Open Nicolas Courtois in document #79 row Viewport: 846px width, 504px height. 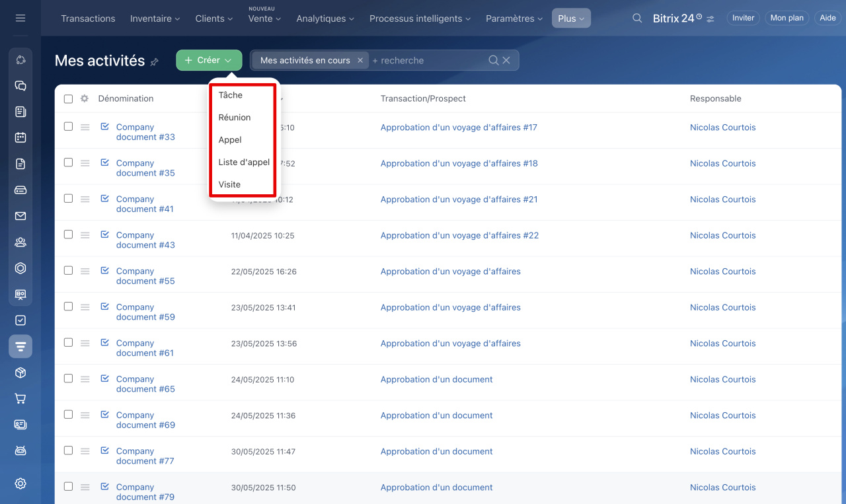[x=722, y=487]
